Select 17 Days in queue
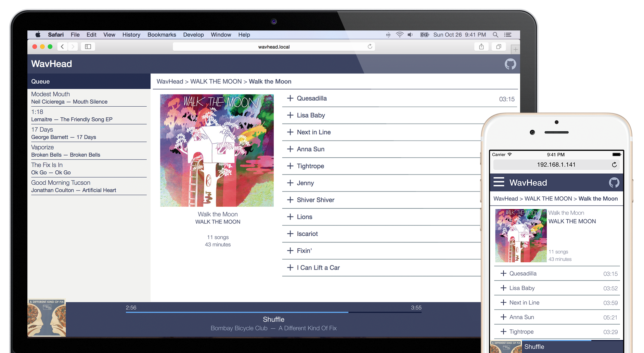 (x=89, y=133)
